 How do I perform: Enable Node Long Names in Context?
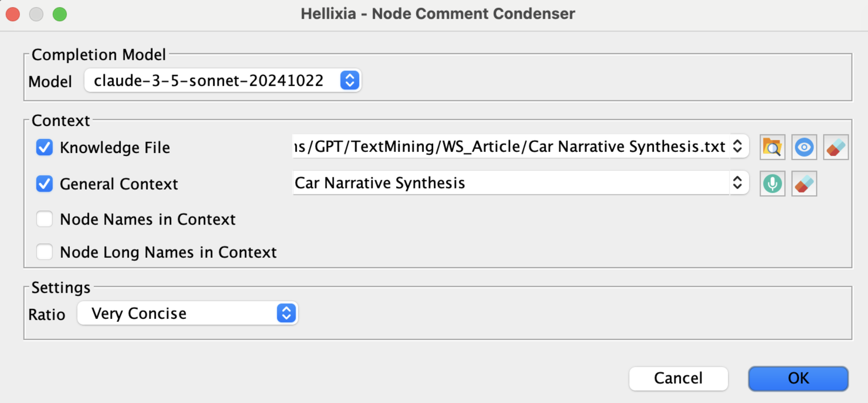(44, 252)
